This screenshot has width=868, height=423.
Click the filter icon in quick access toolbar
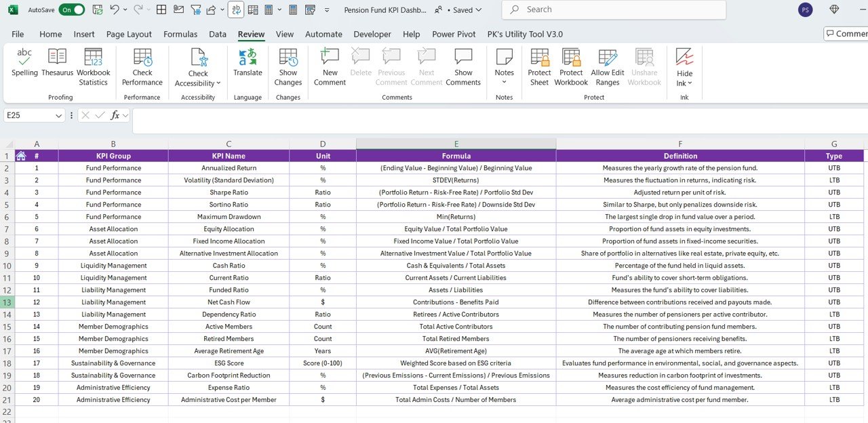[x=195, y=9]
